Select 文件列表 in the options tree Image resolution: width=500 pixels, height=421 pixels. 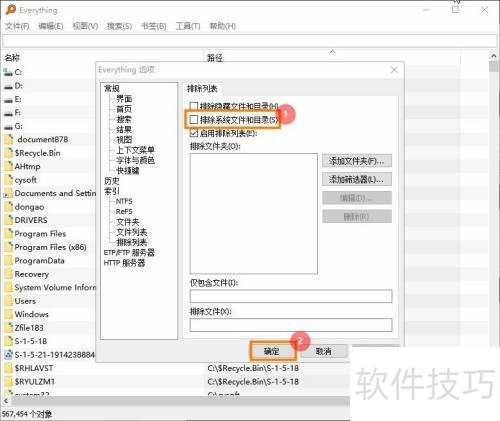point(132,232)
